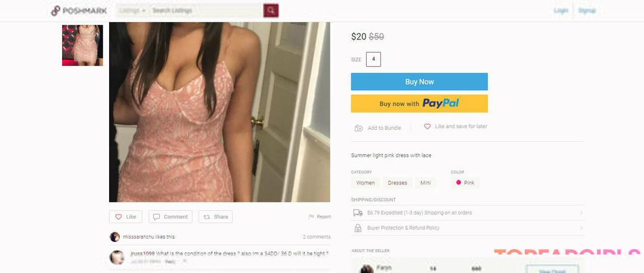Toggle Like on this listing

click(126, 217)
